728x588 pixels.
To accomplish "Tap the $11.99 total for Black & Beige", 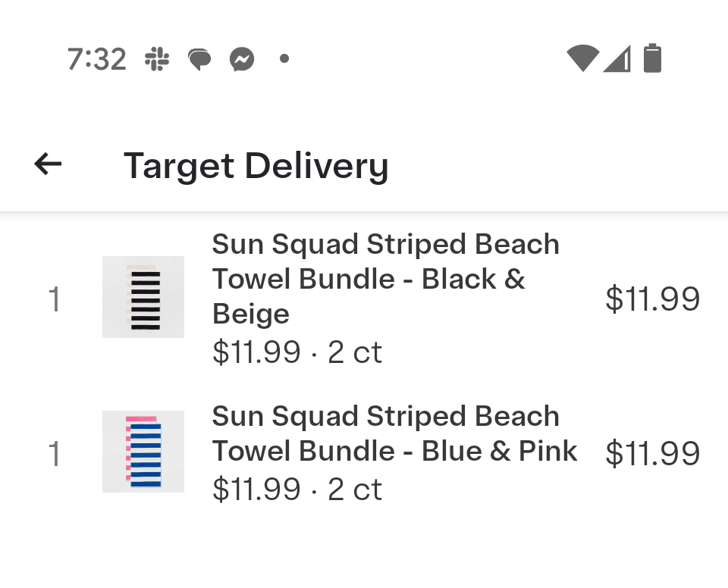I will (x=652, y=299).
